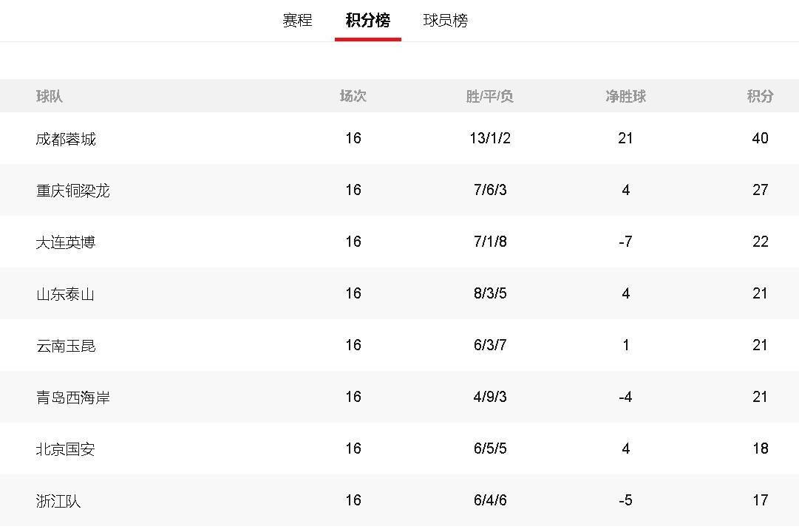Click 成都蓉城's record 13/1/2
This screenshot has width=799, height=532.
490,138
